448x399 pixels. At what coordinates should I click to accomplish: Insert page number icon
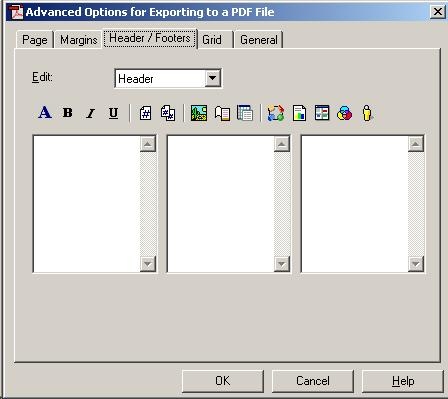click(145, 113)
